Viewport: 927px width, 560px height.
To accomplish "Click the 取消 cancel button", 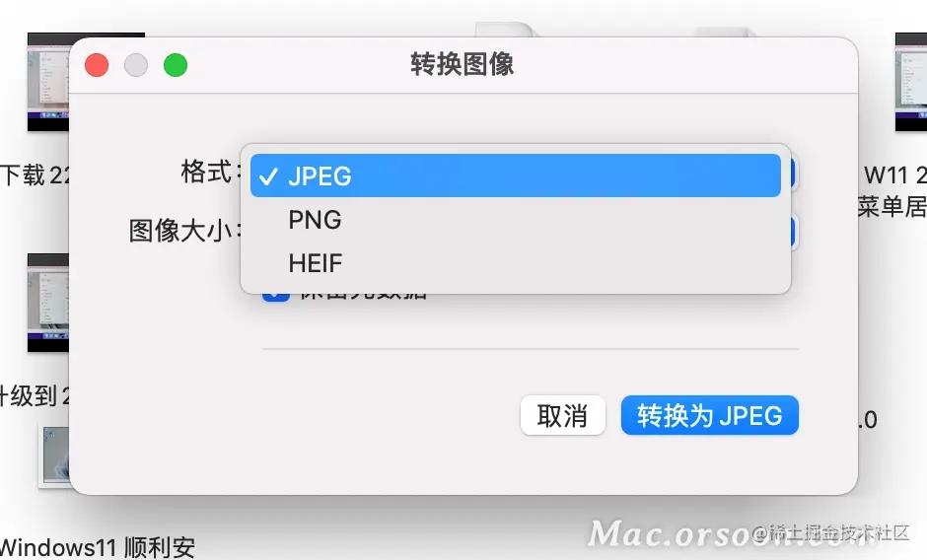I will 562,415.
